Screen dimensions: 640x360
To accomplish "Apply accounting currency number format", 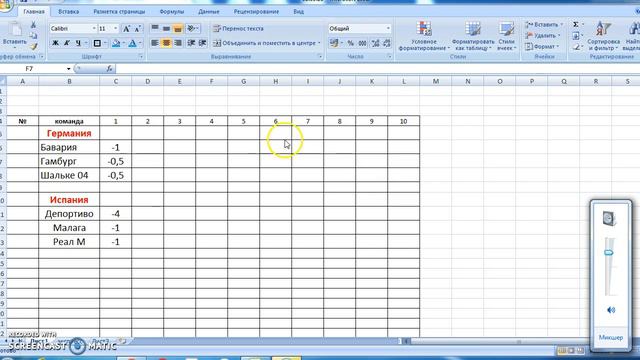I will pos(334,43).
